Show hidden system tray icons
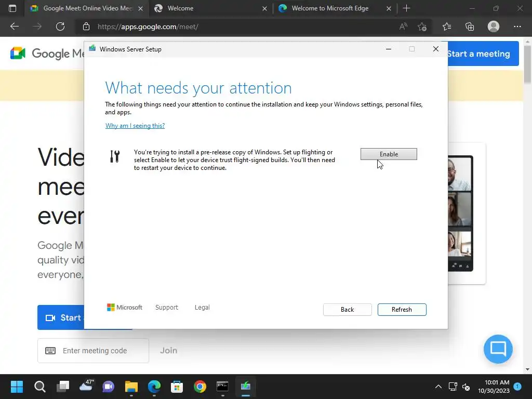This screenshot has width=532, height=399. 438,387
